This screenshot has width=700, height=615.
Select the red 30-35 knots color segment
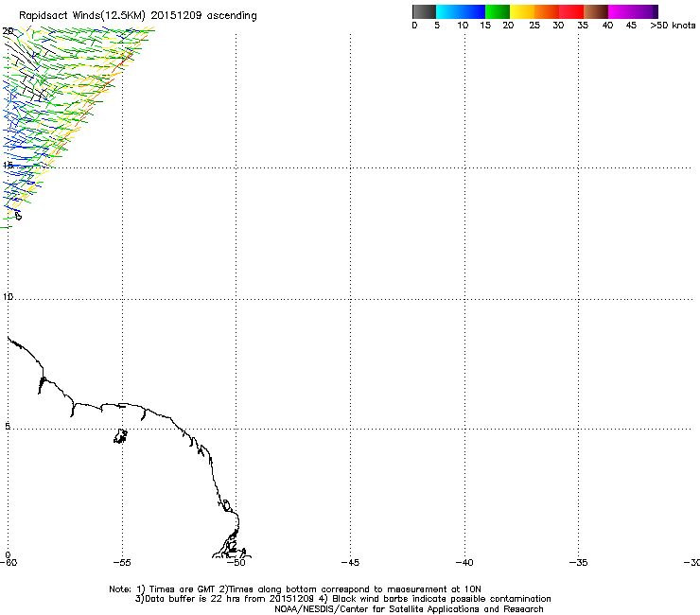[x=571, y=11]
